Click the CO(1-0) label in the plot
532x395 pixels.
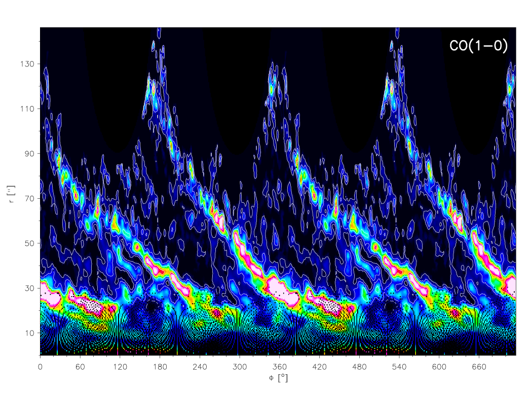pos(478,46)
